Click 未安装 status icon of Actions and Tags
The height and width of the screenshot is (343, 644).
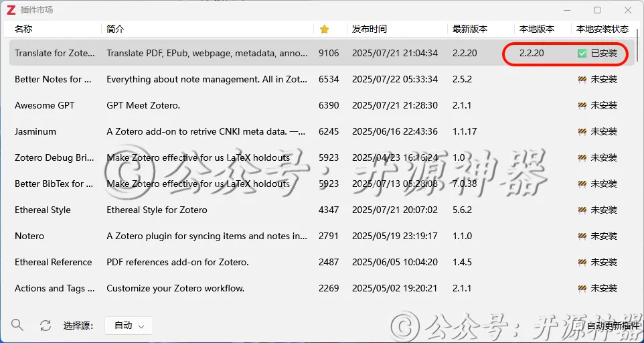[x=582, y=288]
